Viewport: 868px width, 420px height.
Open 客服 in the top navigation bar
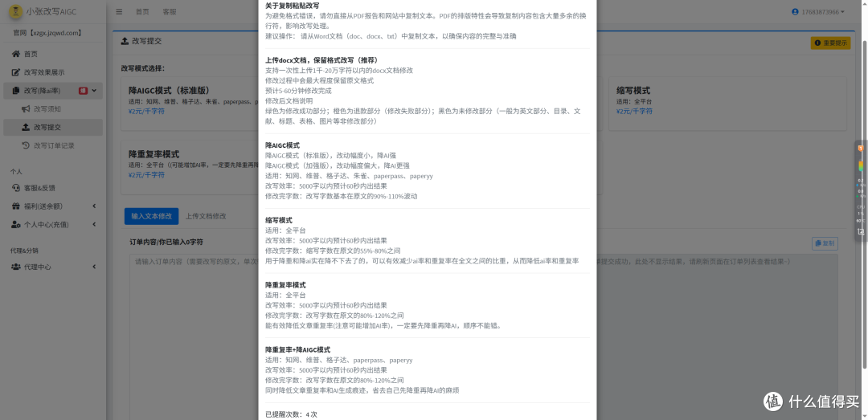tap(170, 11)
